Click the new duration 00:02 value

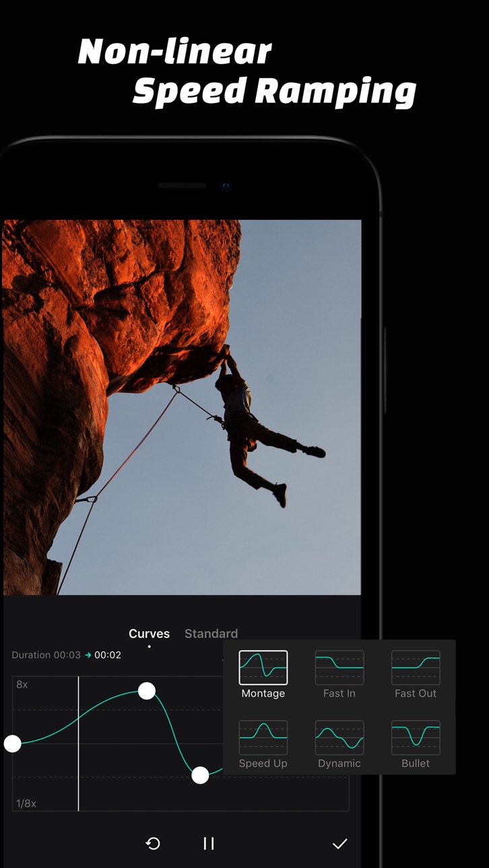108,655
